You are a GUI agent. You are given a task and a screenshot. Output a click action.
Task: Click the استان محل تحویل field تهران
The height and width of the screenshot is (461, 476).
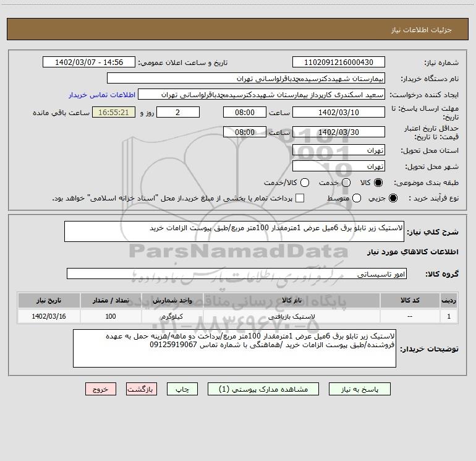(339, 150)
